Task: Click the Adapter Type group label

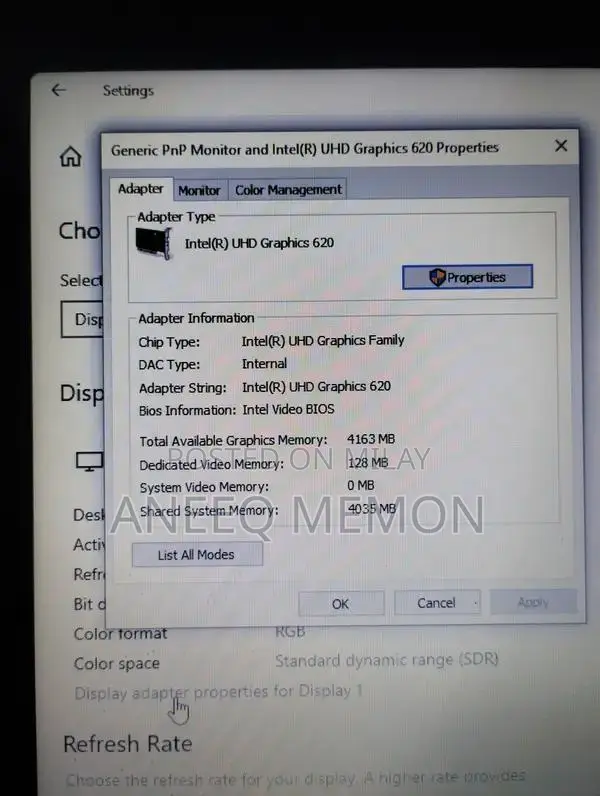Action: 176,217
